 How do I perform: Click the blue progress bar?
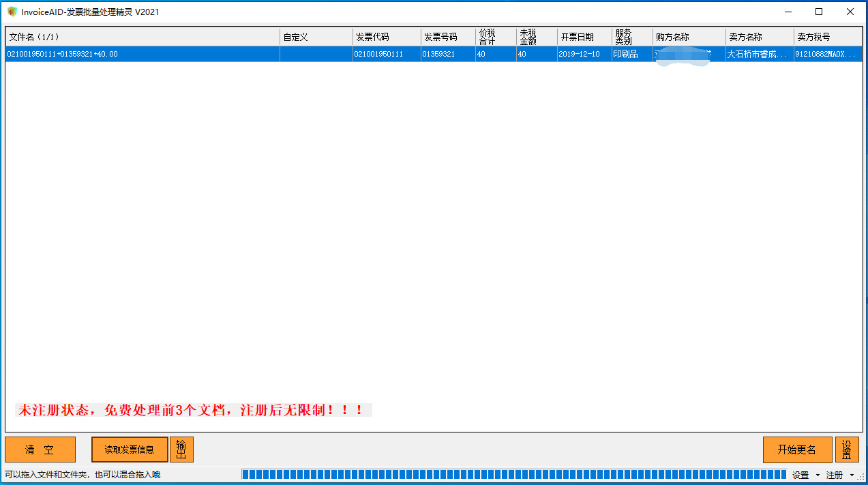[x=514, y=475]
